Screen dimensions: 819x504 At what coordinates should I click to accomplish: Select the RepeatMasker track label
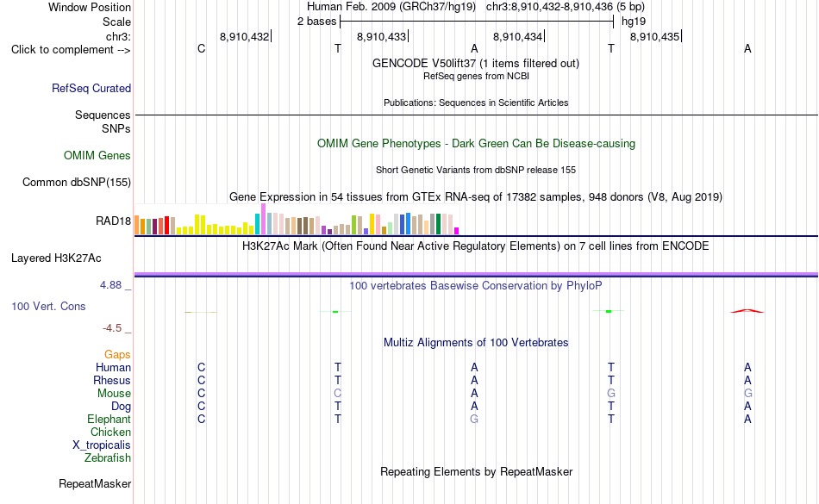(x=95, y=483)
